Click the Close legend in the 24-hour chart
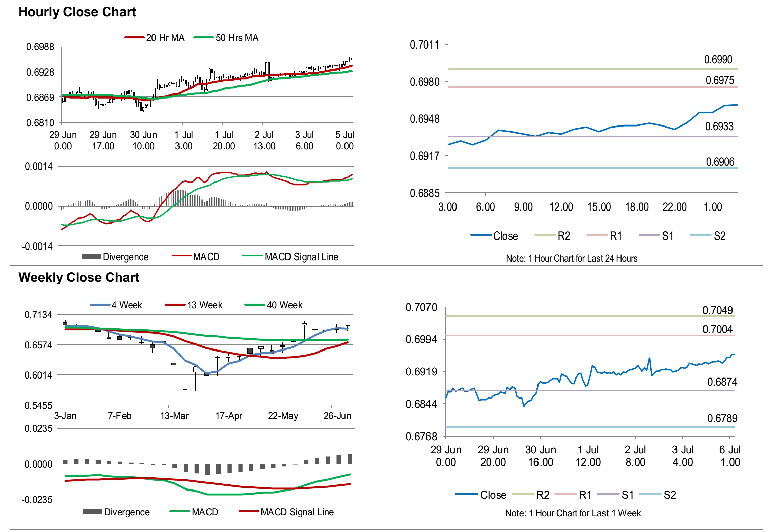Image resolution: width=773 pixels, height=532 pixels. pos(505,236)
